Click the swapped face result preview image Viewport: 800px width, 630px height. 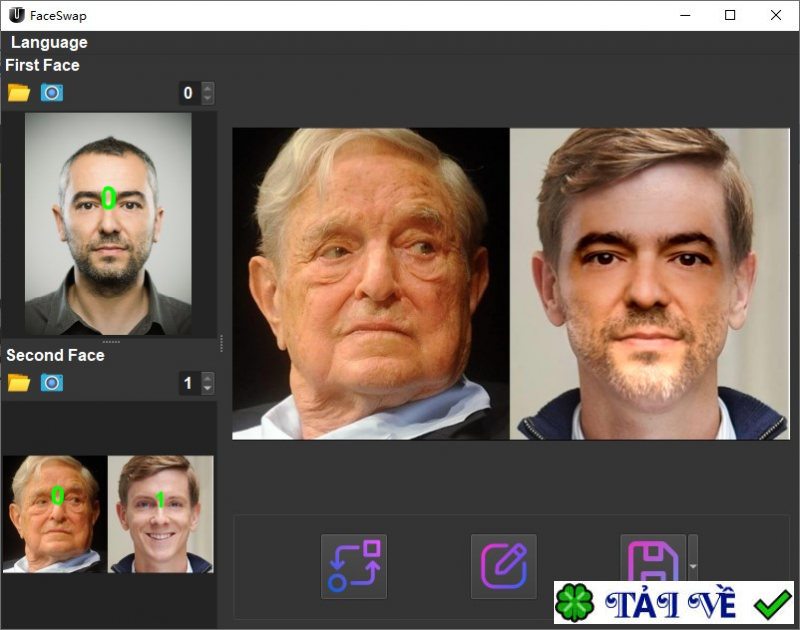[649, 284]
